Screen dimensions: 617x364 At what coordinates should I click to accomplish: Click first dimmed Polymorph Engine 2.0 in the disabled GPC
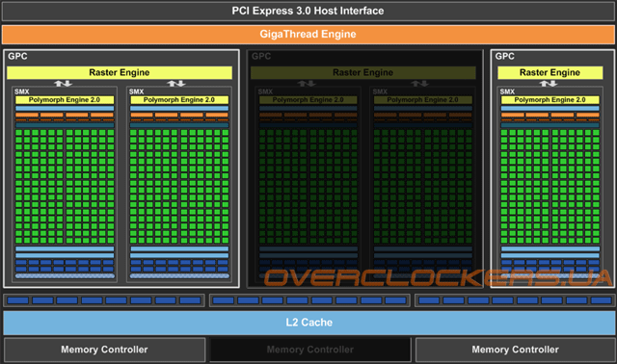[x=308, y=100]
